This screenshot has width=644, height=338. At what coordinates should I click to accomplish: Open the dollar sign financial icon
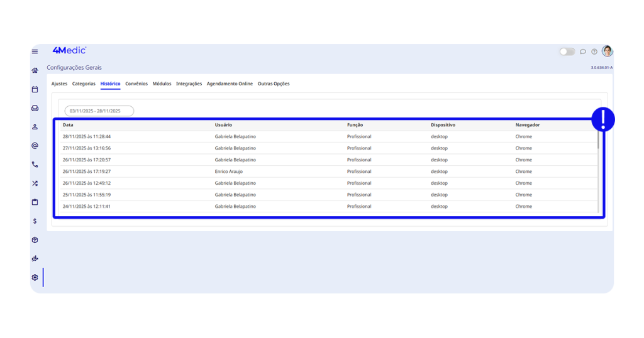35,221
